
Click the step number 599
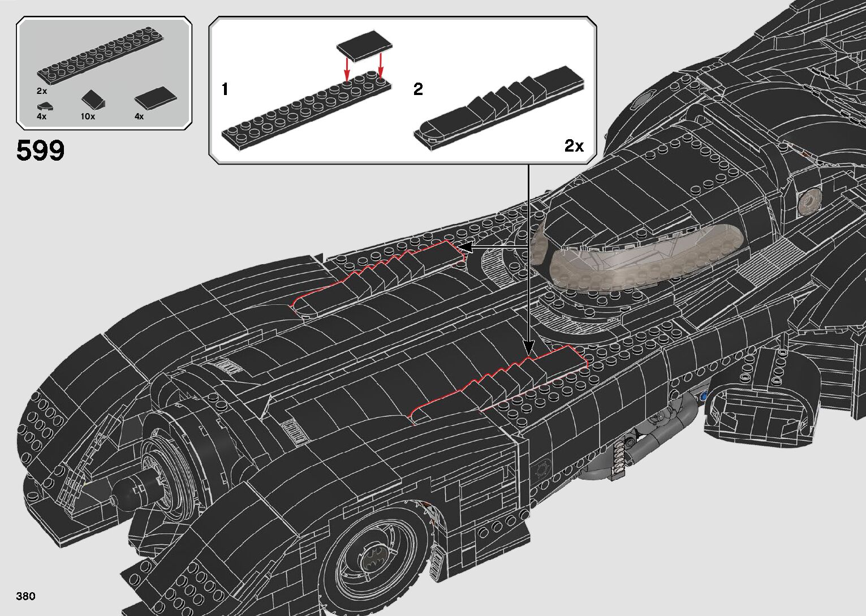coord(41,151)
